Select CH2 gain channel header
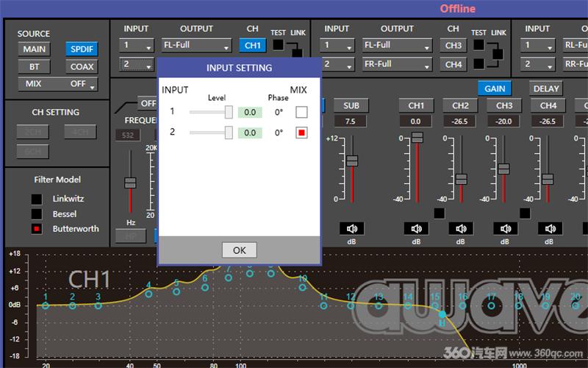 [x=460, y=105]
